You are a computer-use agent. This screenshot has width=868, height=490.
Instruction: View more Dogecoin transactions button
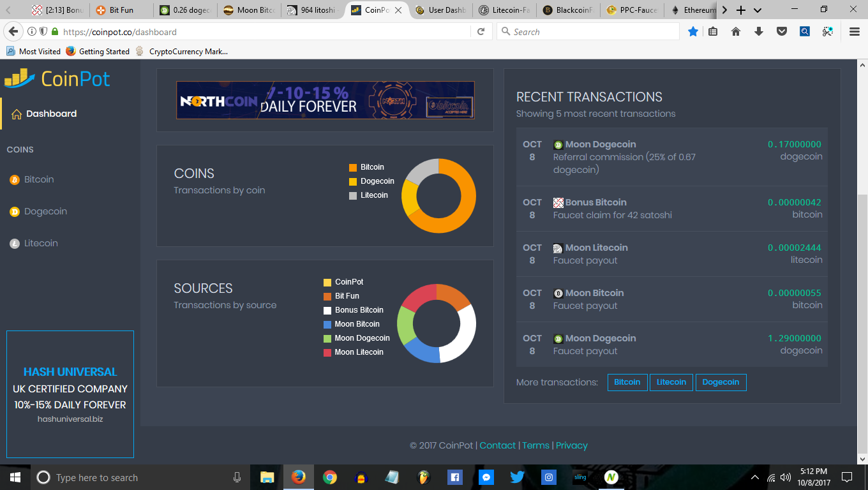[x=721, y=382]
